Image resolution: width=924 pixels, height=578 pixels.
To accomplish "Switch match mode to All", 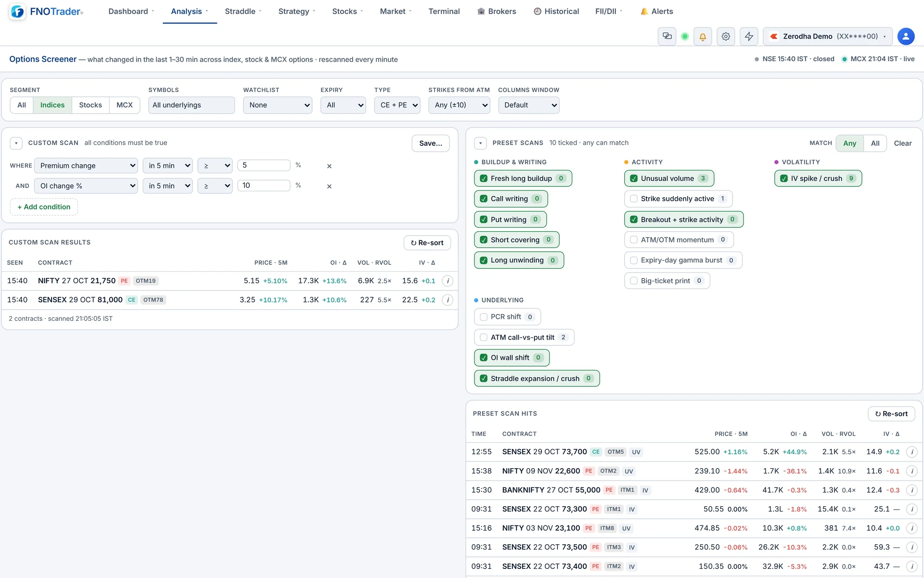I will pos(875,143).
